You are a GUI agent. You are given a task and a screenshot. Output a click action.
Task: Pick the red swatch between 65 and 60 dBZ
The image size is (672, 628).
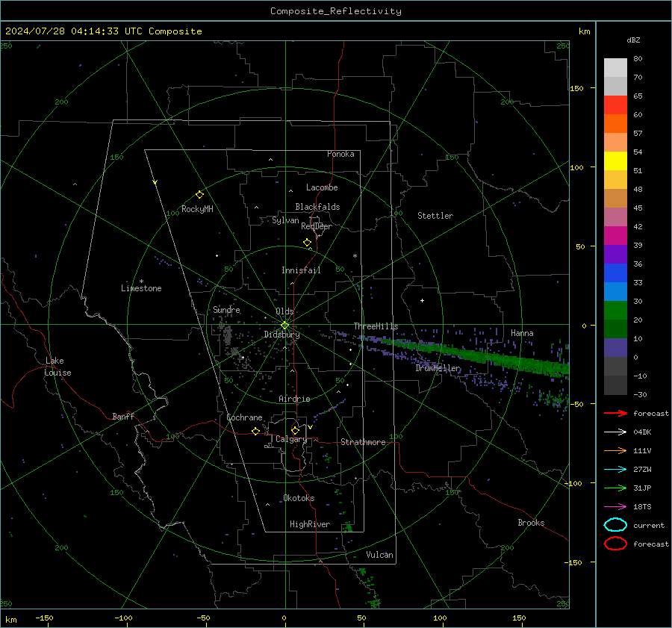click(615, 105)
